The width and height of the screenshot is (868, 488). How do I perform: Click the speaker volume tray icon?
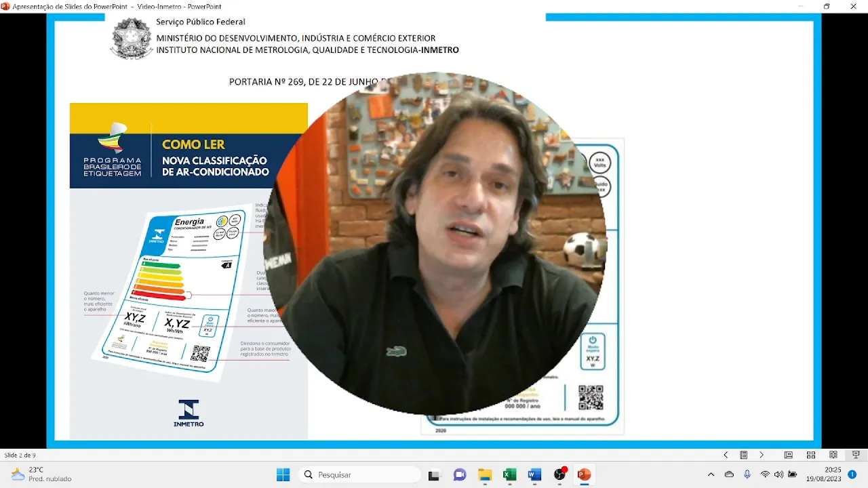(778, 474)
